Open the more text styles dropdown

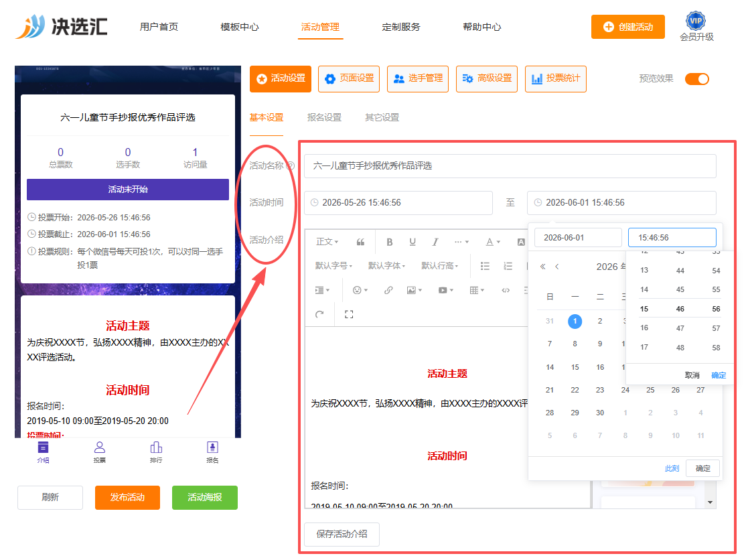tap(461, 242)
